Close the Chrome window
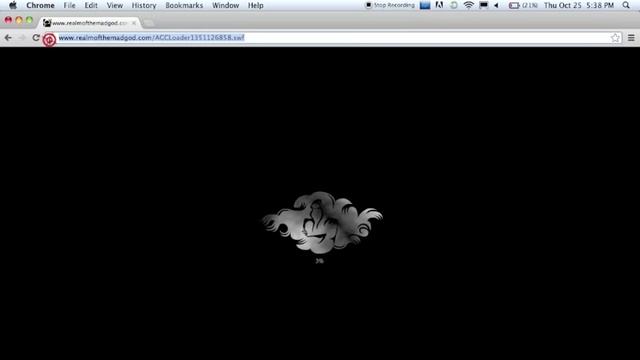640x360 pixels. (x=8, y=20)
